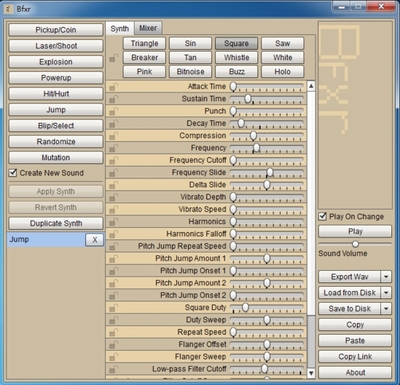This screenshot has width=400, height=385.
Task: Select the Square waveform toggle
Action: [236, 43]
